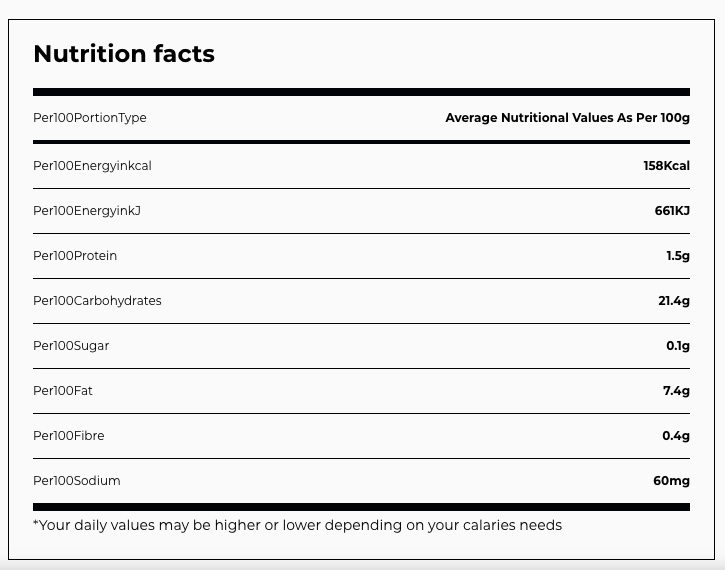
Task: Click the 661KJ energy value
Action: click(672, 211)
